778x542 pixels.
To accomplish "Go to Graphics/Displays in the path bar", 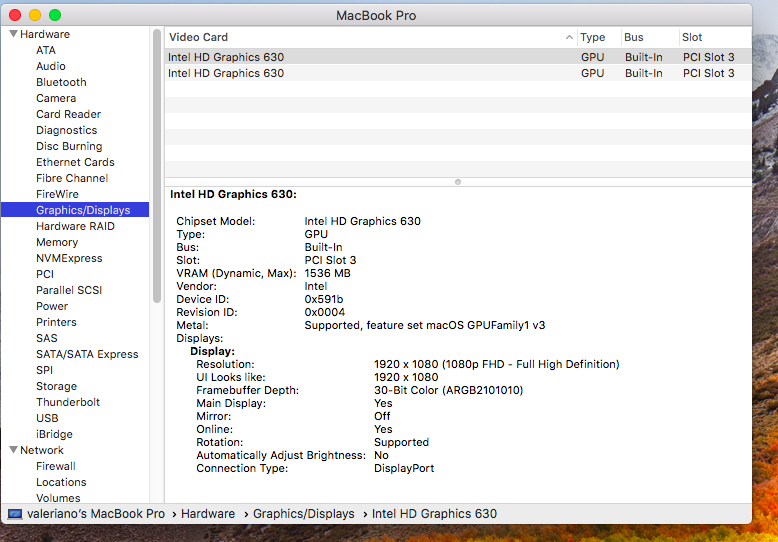I will click(304, 514).
